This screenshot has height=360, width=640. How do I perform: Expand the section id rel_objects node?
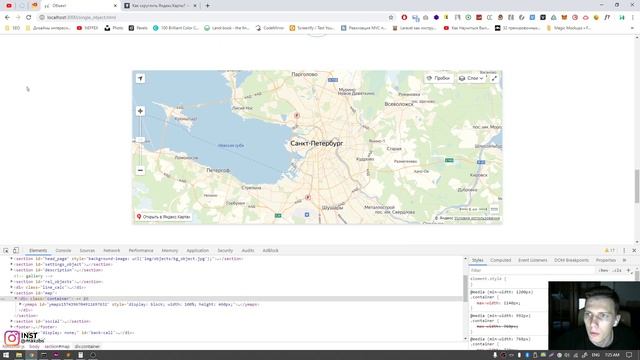[11, 282]
